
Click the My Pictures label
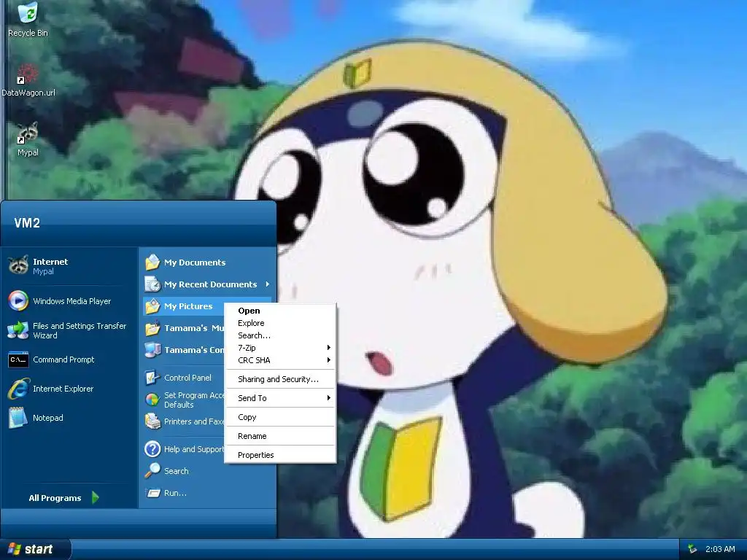(x=188, y=306)
